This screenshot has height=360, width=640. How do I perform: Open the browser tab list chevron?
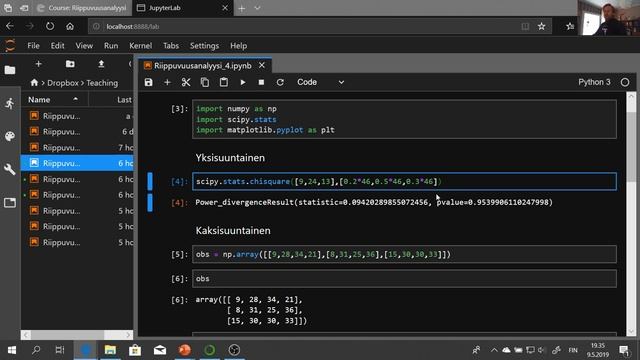[257, 8]
